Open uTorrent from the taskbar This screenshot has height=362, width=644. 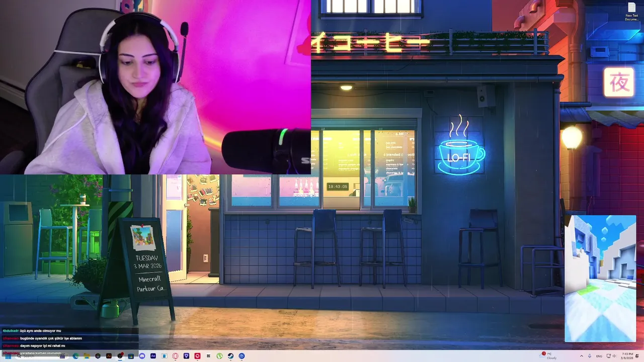pyautogui.click(x=219, y=356)
